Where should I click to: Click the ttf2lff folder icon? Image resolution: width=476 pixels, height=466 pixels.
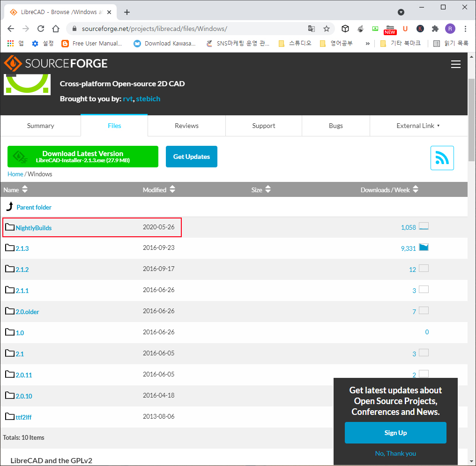point(10,416)
